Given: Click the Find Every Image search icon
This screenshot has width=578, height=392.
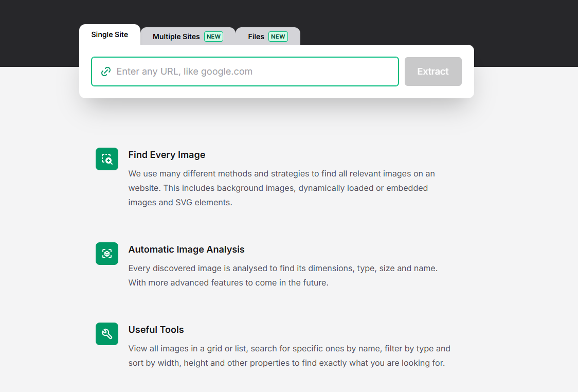Looking at the screenshot, I should pyautogui.click(x=107, y=159).
